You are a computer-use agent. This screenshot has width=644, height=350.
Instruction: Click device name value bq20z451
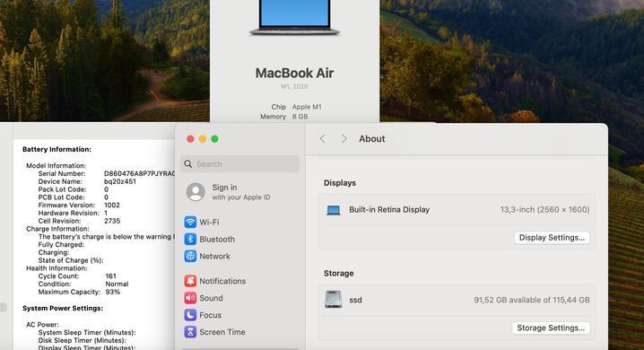(120, 181)
